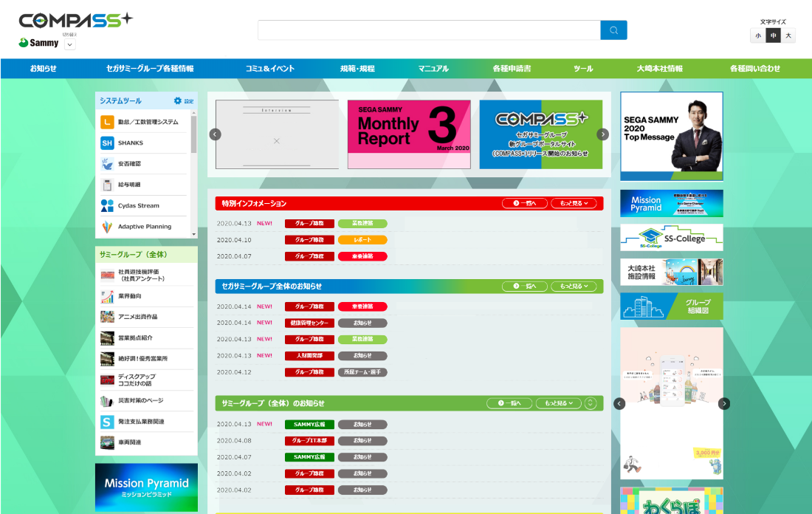Open the 規範・規程 menu
812x514 pixels.
tap(357, 69)
